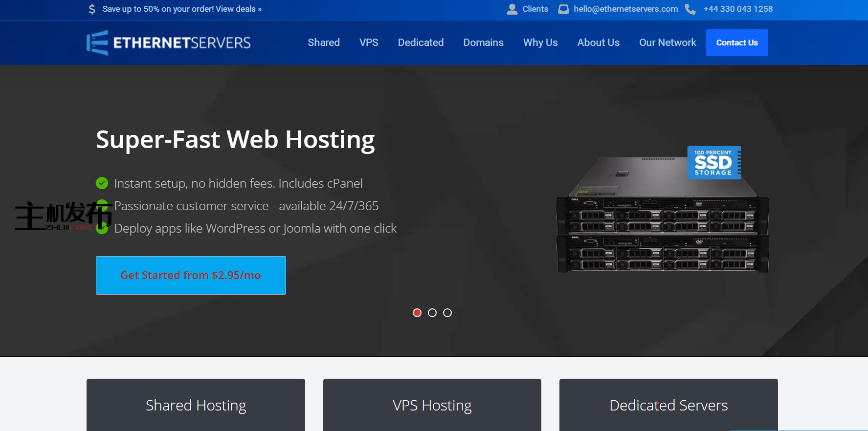Open the Shared hosting menu
868x431 pixels.
tap(323, 43)
